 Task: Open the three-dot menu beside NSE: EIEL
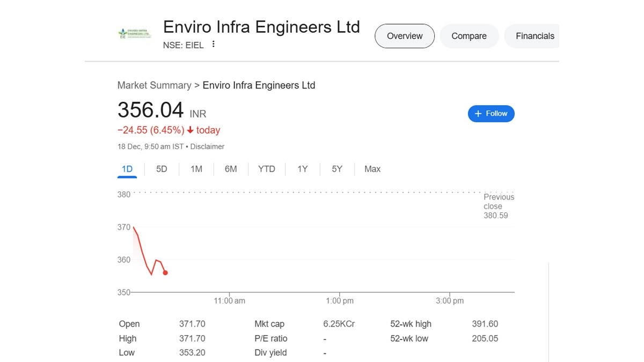click(214, 45)
